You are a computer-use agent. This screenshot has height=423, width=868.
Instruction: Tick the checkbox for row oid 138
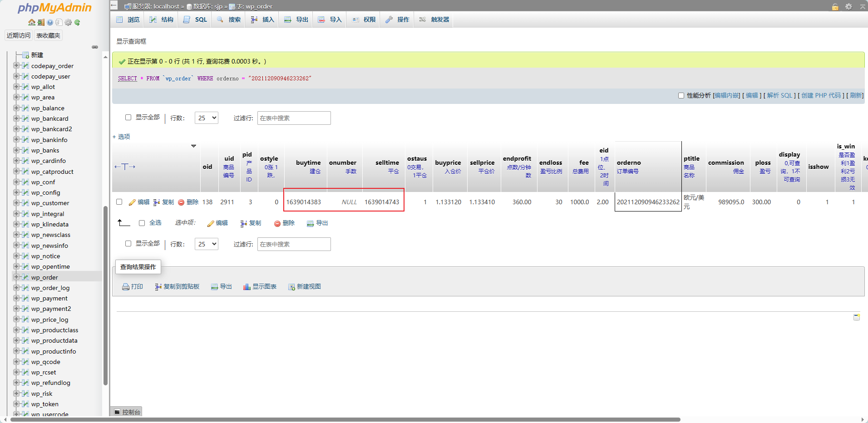[x=119, y=202]
